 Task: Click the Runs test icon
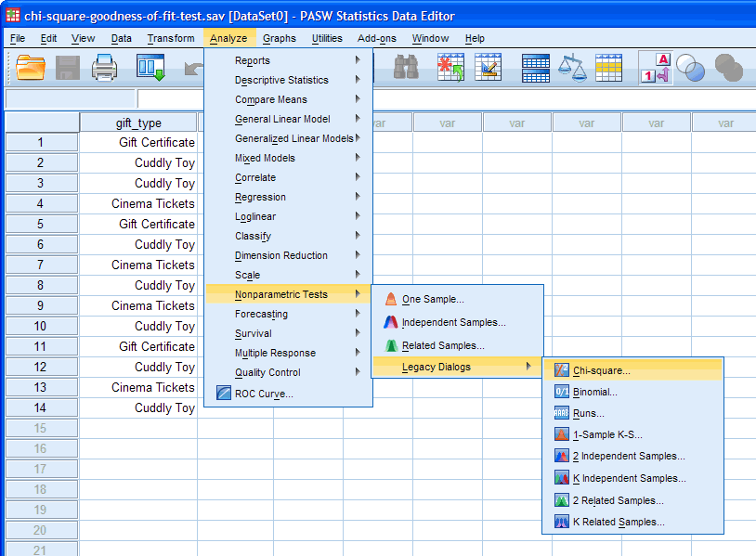(561, 413)
